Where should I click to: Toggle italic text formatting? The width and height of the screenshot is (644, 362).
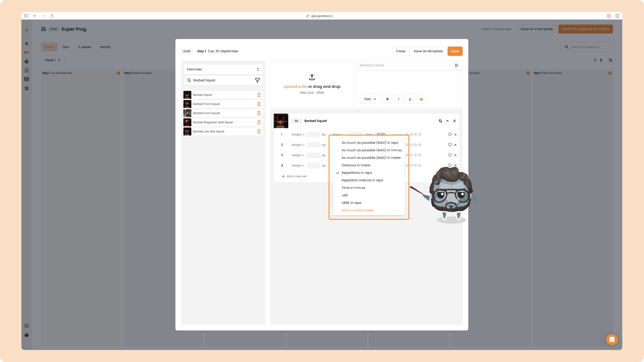click(x=399, y=99)
